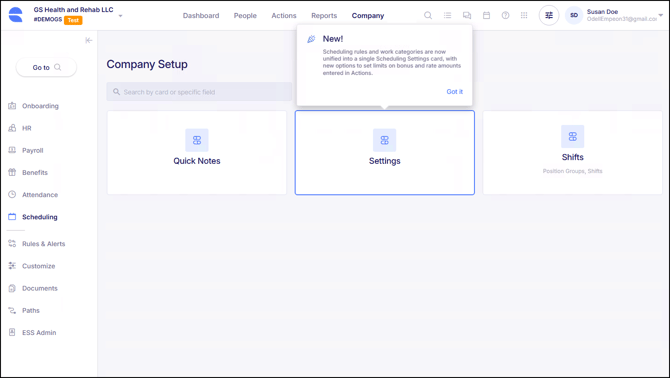Open the Quick Notes card
The width and height of the screenshot is (670, 378).
point(197,152)
